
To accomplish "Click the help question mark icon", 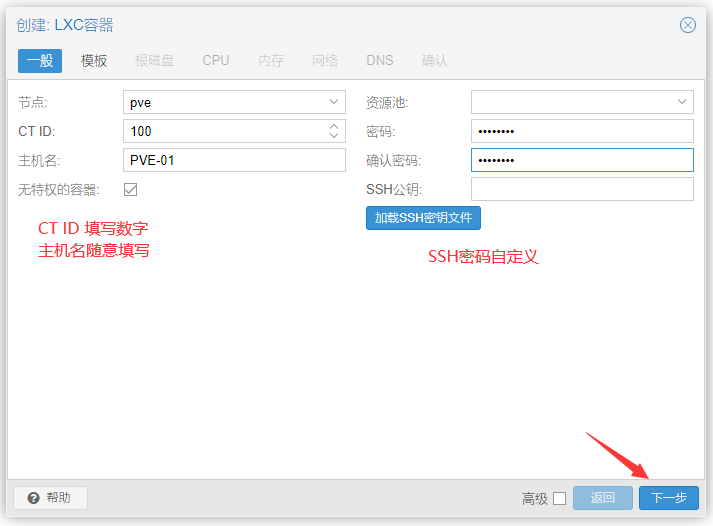I will point(34,498).
